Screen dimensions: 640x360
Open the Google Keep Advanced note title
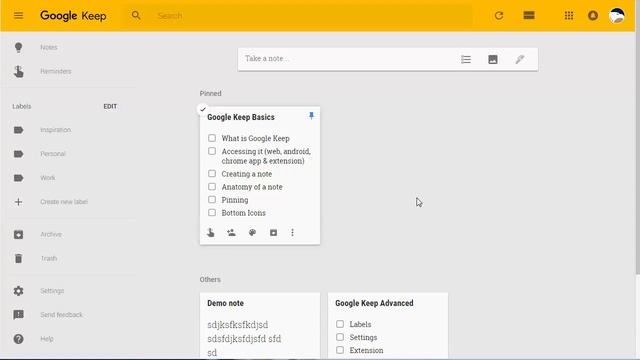(x=374, y=303)
